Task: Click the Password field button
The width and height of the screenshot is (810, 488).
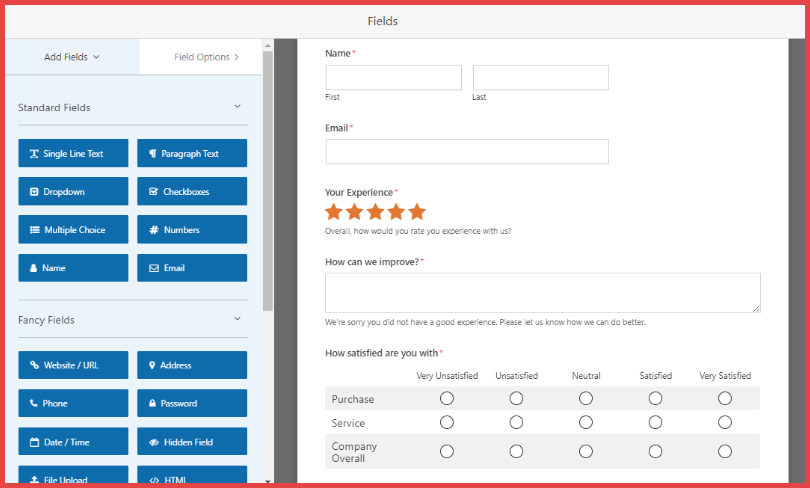Action: tap(191, 404)
